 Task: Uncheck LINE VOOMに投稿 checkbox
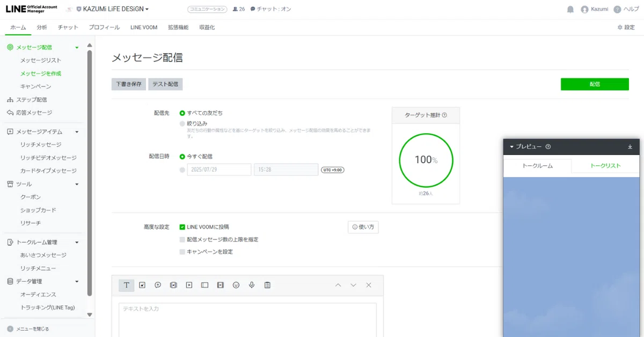tap(182, 227)
